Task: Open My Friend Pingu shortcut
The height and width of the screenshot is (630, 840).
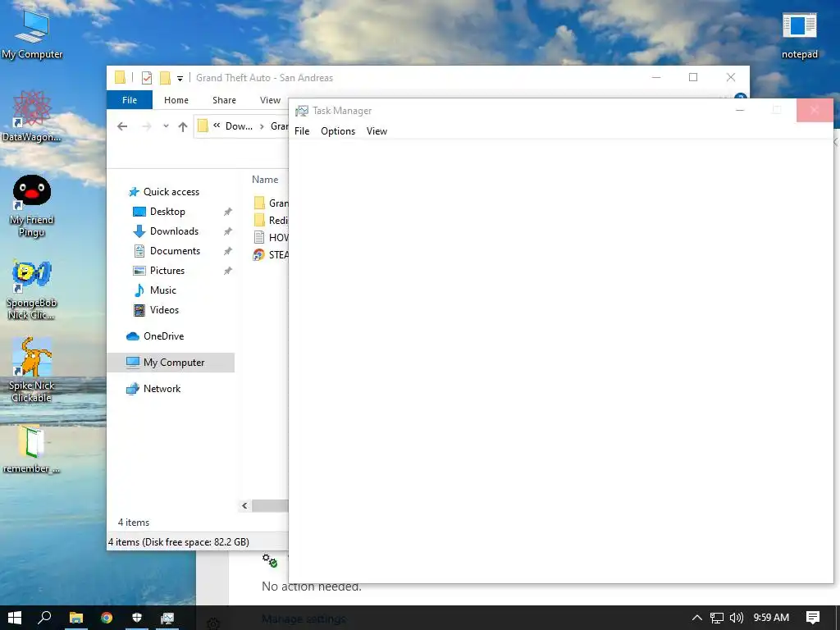Action: pyautogui.click(x=32, y=206)
